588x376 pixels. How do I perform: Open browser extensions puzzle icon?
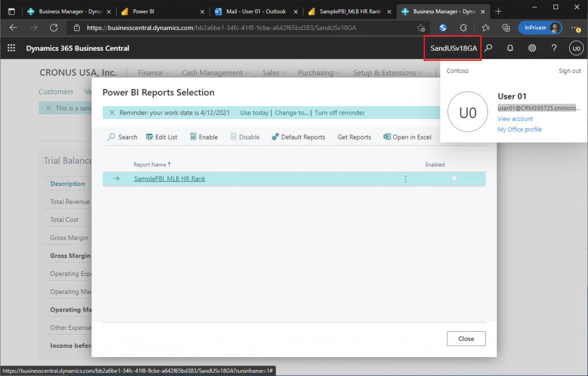463,28
